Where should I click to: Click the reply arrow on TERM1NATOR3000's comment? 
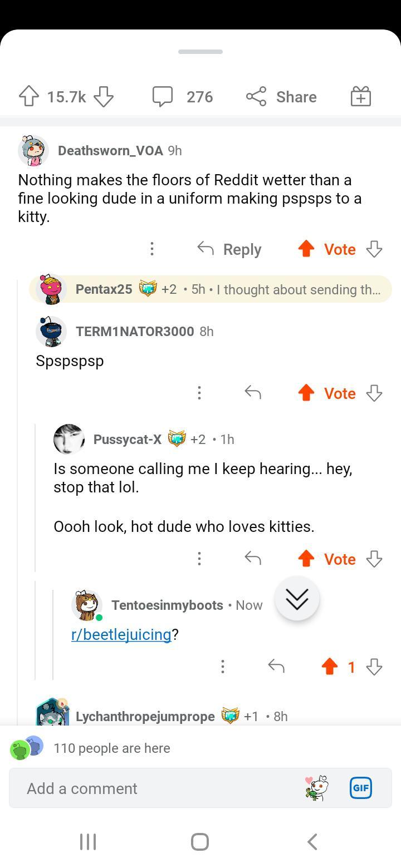coord(252,392)
